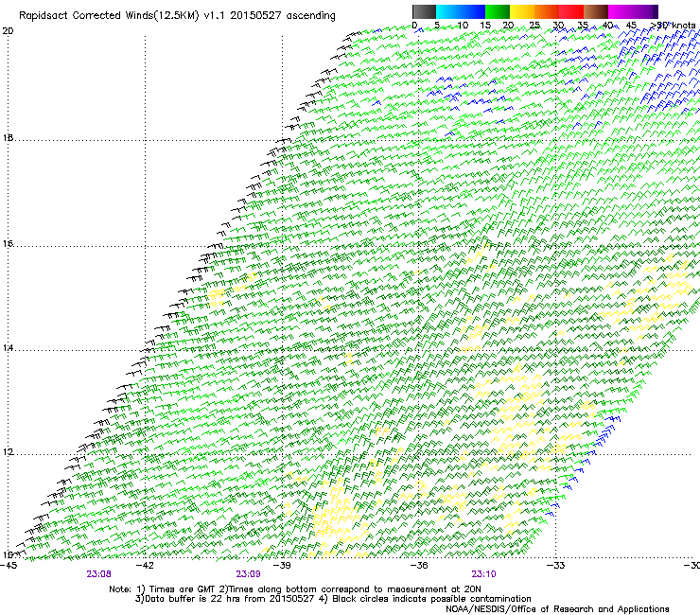Image resolution: width=700 pixels, height=615 pixels.
Task: Click the longitude label '-33' on bottom axis
Action: pyautogui.click(x=555, y=566)
